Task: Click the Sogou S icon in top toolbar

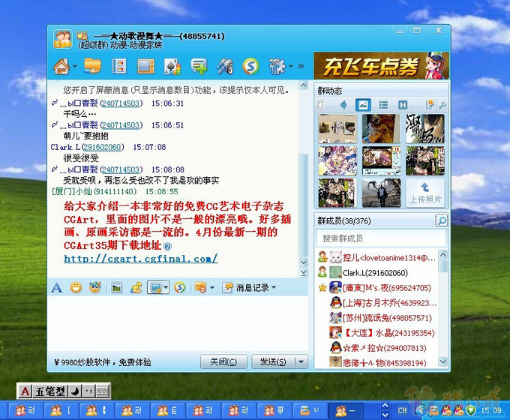Action: [x=251, y=66]
